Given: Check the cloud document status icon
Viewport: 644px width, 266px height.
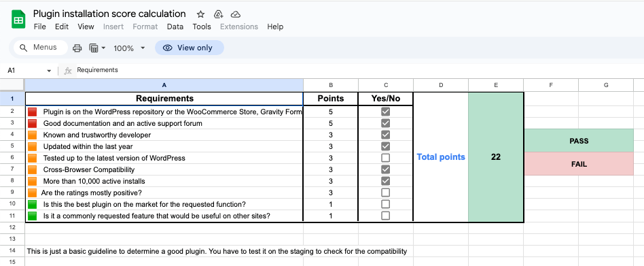Looking at the screenshot, I should pyautogui.click(x=235, y=14).
